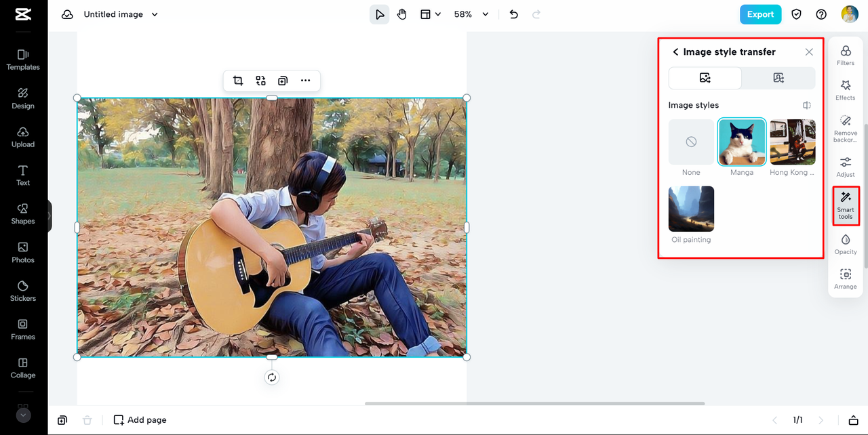Click the rotate handle below image
This screenshot has height=435, width=868.
point(272,377)
